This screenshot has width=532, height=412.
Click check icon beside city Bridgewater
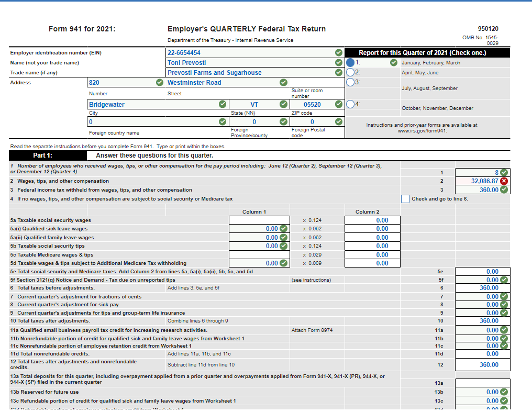(223, 104)
